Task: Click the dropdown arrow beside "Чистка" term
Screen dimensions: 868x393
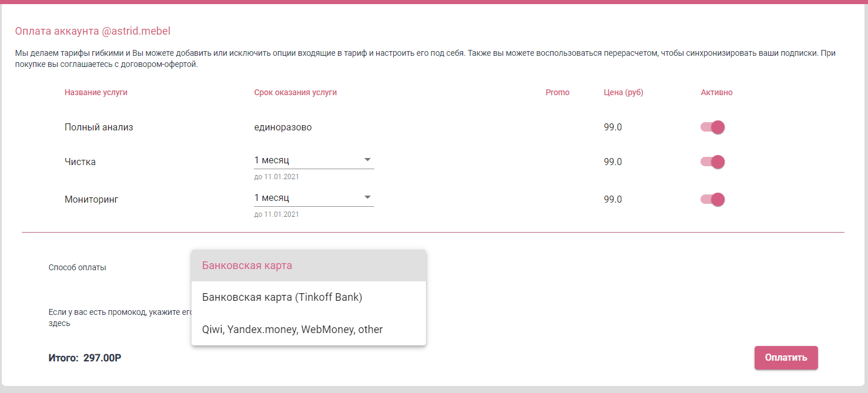Action: [367, 159]
